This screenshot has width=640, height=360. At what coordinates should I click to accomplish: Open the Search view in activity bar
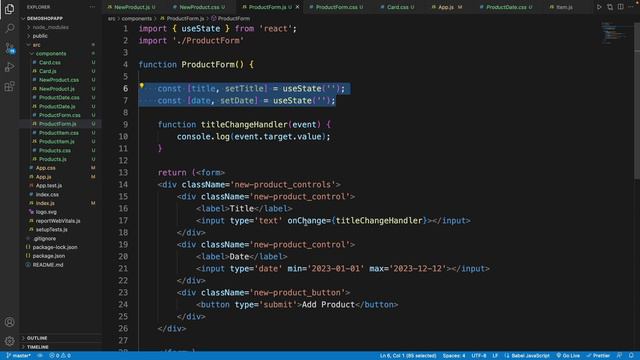pos(9,28)
